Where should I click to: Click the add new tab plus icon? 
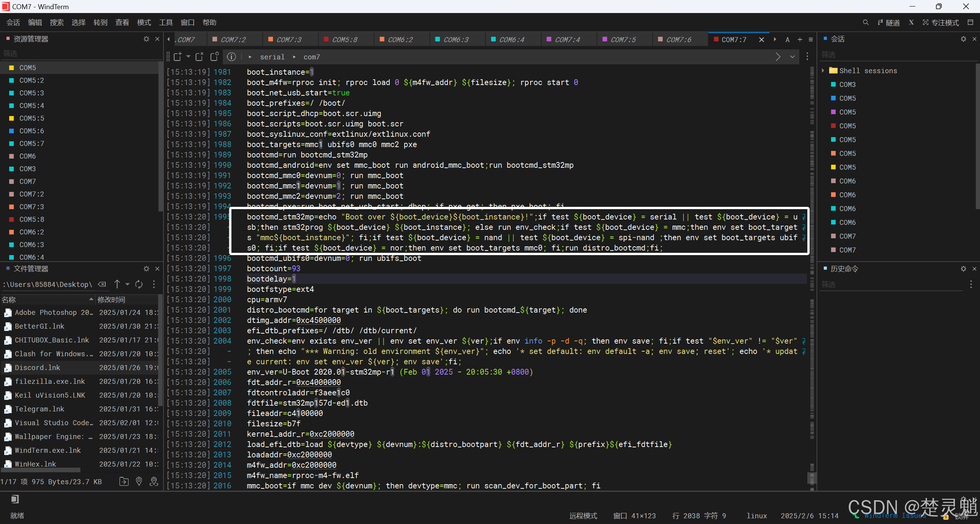point(800,39)
